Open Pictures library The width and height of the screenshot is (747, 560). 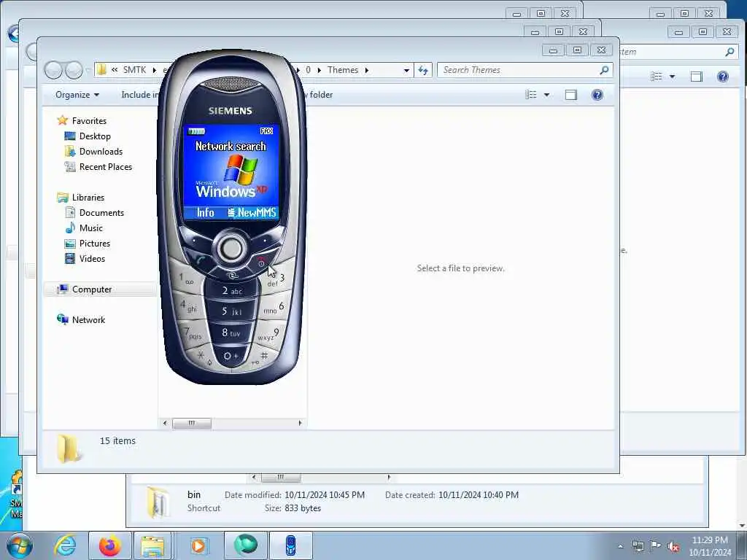click(94, 244)
